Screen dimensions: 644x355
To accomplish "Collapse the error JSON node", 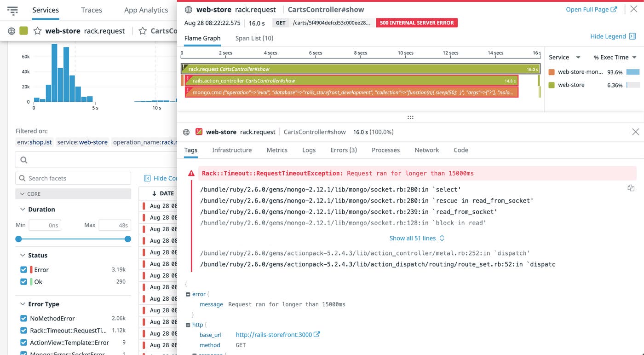I will point(188,294).
